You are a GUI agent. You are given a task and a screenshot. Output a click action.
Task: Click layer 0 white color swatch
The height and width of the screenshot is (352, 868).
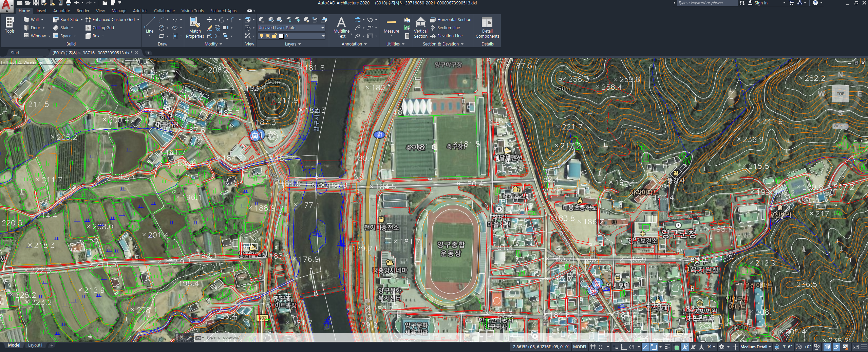pyautogui.click(x=281, y=36)
